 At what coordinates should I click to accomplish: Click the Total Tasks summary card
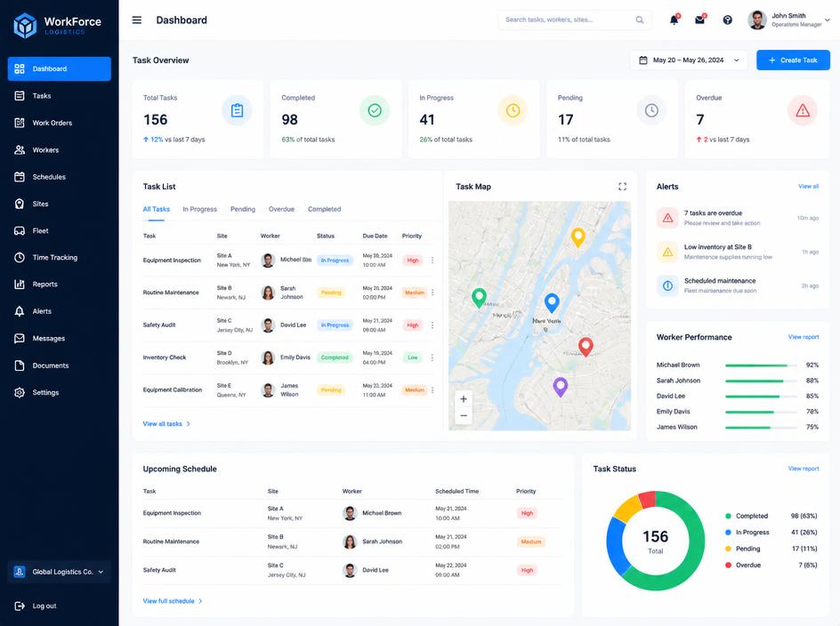tap(198, 119)
